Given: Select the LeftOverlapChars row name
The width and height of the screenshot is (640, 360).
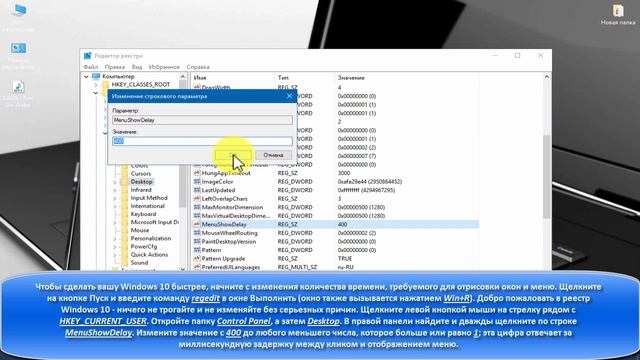Looking at the screenshot, I should tap(224, 199).
